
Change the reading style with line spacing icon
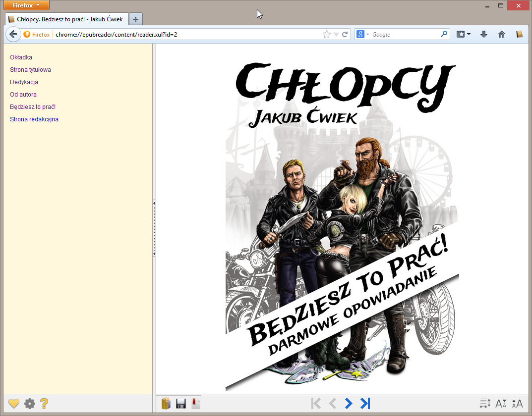pyautogui.click(x=485, y=403)
